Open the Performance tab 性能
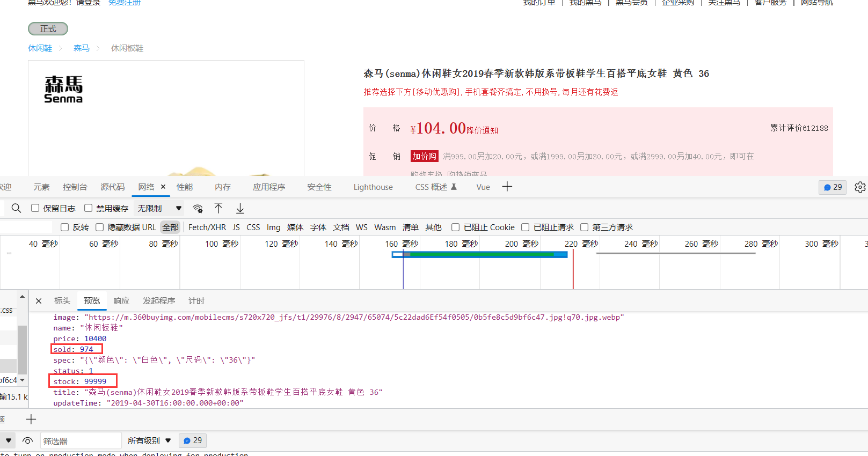Viewport: 868px width, 456px height. [x=185, y=187]
